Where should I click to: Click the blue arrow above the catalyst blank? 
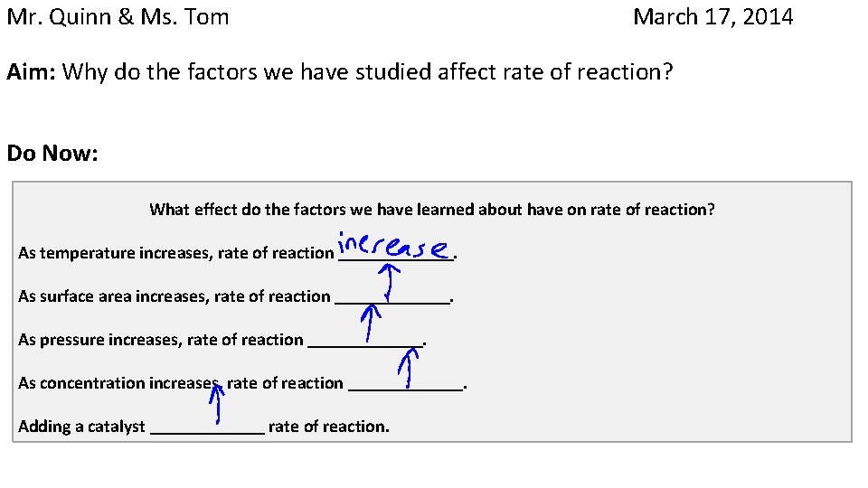216,403
